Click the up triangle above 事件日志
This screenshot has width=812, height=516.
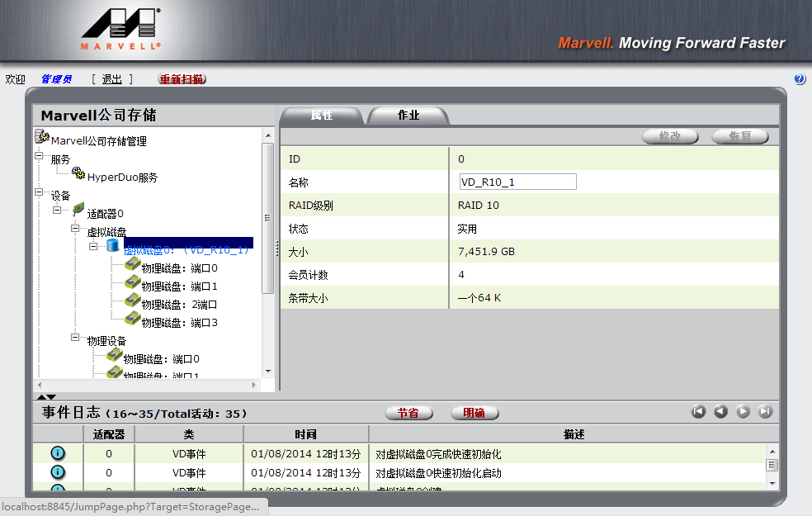[41, 397]
